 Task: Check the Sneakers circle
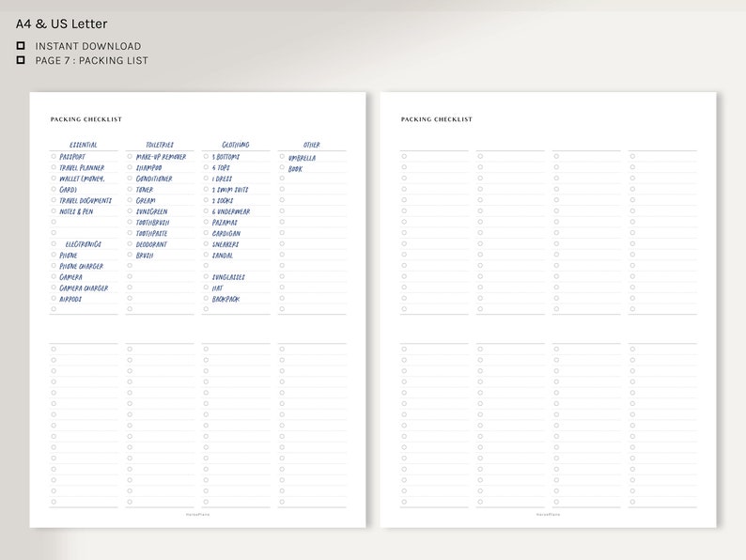(206, 243)
